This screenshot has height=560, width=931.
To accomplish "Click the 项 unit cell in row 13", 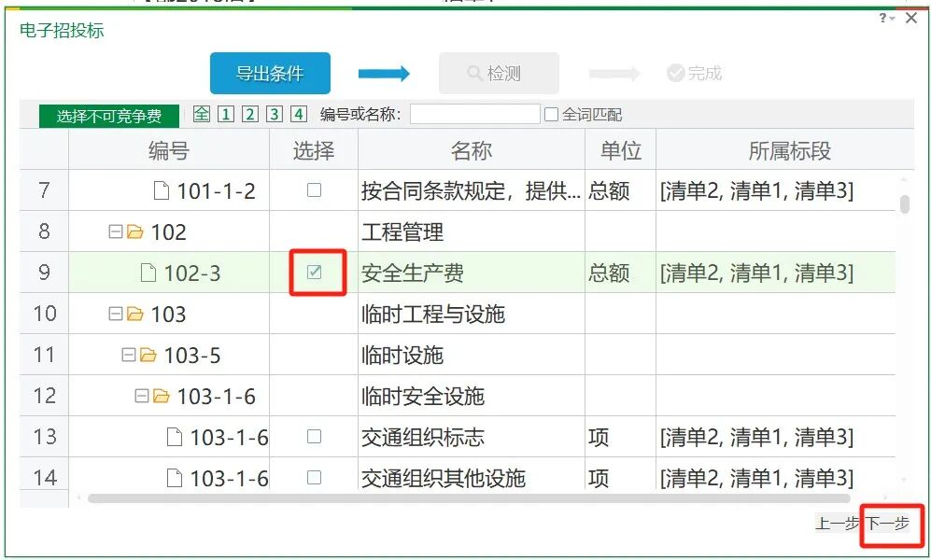I will pos(620,437).
